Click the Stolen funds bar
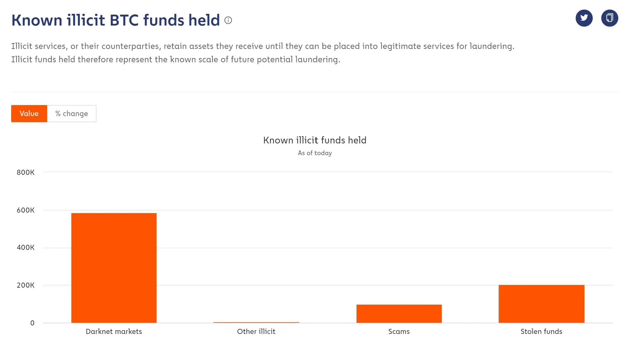The image size is (630, 364). [541, 304]
